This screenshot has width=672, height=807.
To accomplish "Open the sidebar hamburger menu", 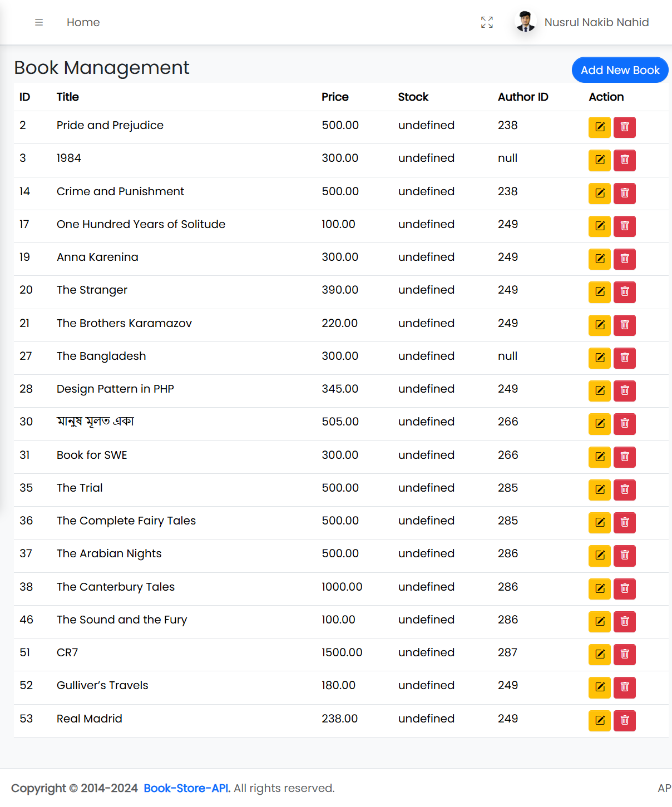I will pos(39,22).
